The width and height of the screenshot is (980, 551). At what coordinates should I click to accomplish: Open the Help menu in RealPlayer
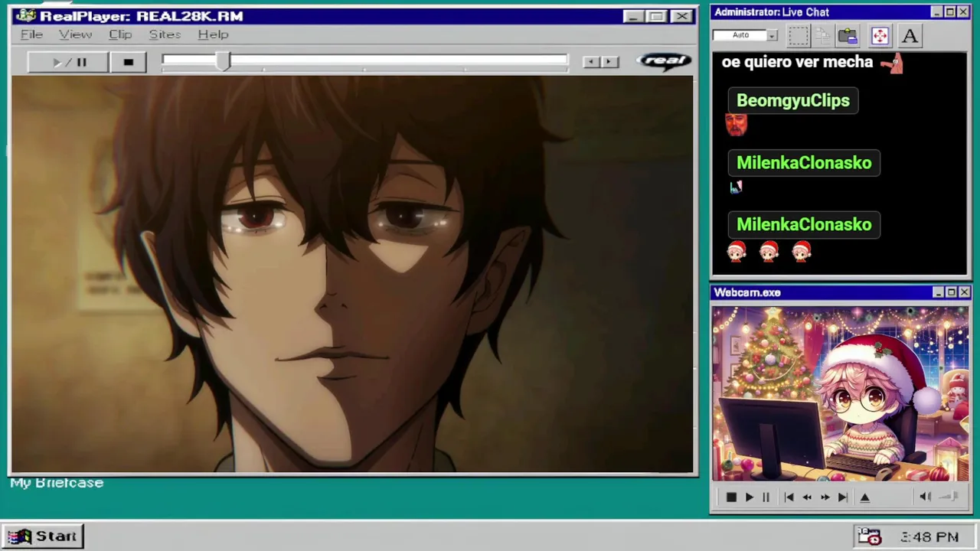[x=213, y=34]
